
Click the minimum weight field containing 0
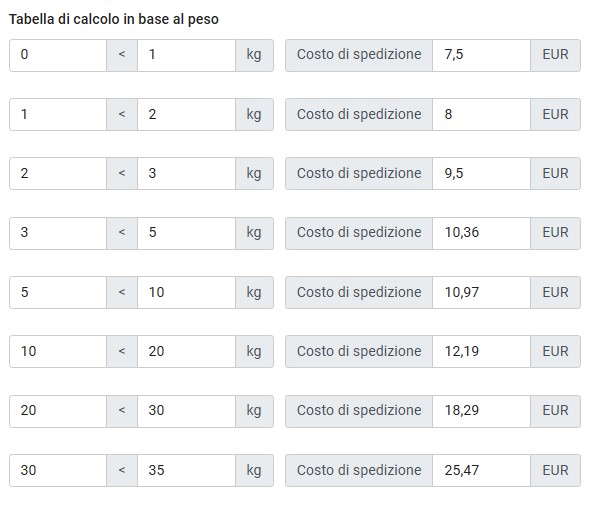coord(58,55)
